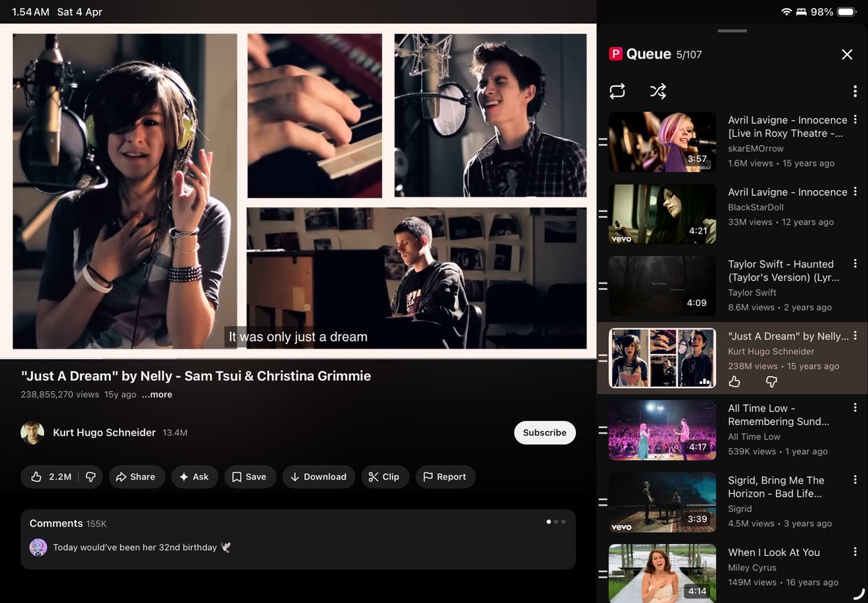Save video to a playlist
868x603 pixels.
pos(250,476)
